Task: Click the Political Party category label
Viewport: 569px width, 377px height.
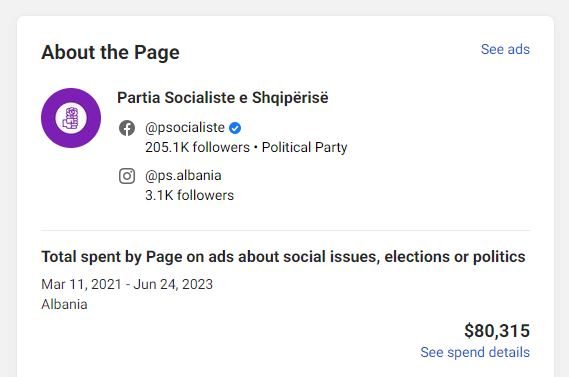Action: [304, 147]
